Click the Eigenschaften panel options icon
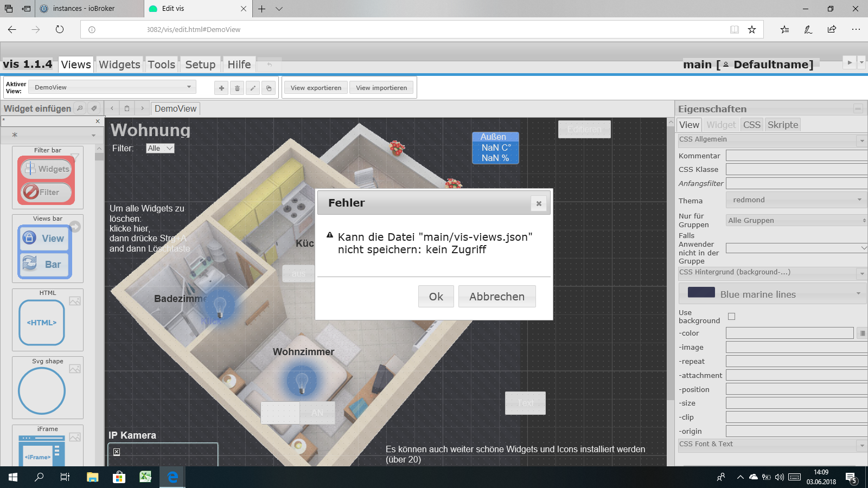This screenshot has height=488, width=868. pyautogui.click(x=858, y=108)
